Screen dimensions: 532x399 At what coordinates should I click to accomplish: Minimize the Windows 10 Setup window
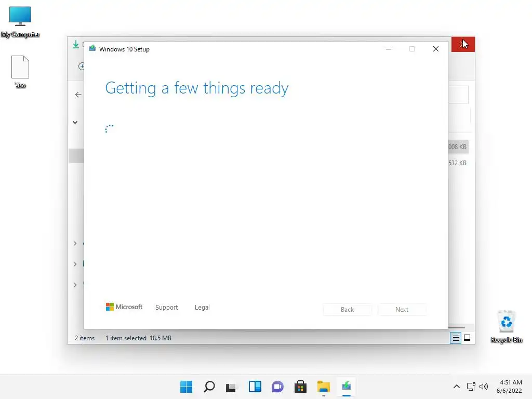[389, 49]
